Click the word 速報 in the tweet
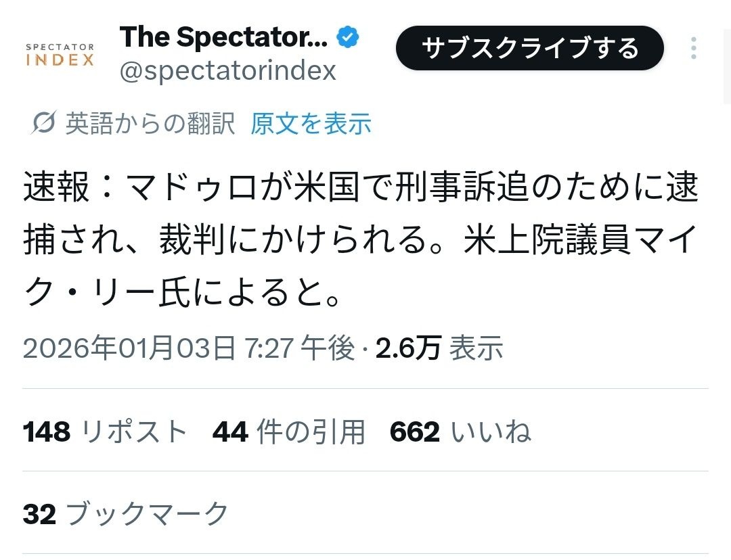731x560 pixels. pyautogui.click(x=57, y=189)
